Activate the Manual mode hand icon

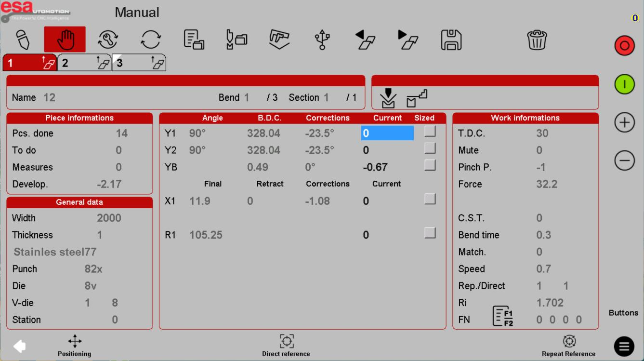65,40
